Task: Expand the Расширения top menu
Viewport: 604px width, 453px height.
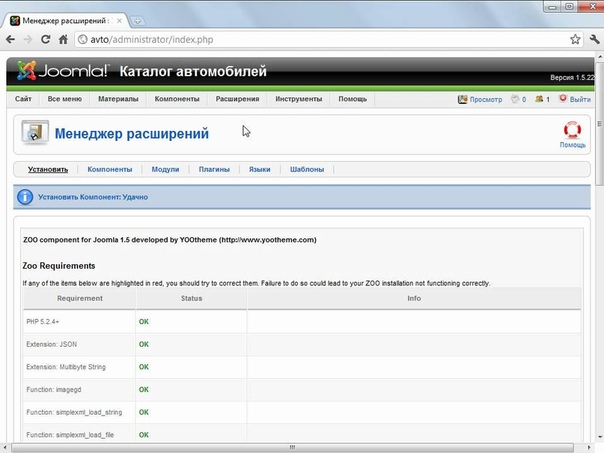Action: click(x=237, y=99)
